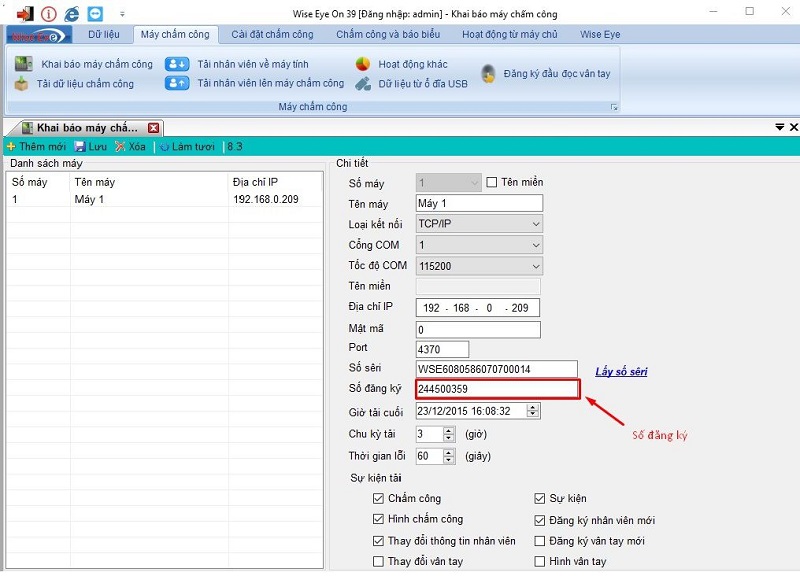Enable the Tên miền checkbox
This screenshot has width=800, height=576.
coord(491,183)
